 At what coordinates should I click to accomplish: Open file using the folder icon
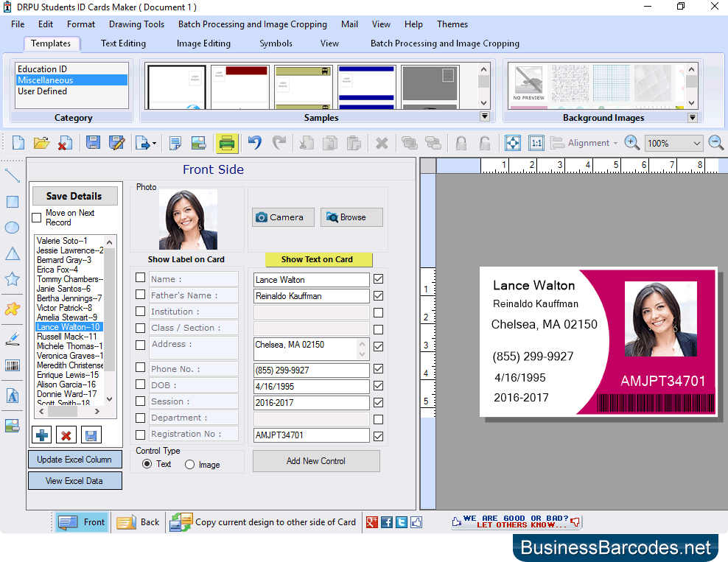tap(41, 143)
